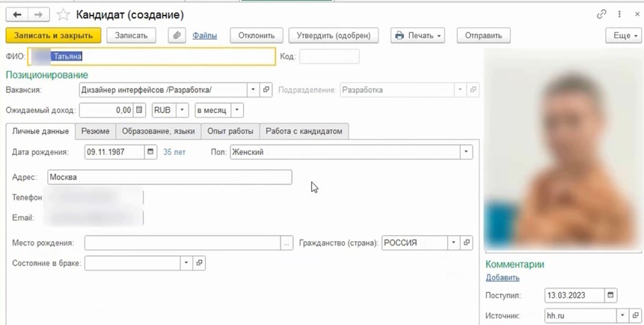Click the Ожидаемый доход amount field
The width and height of the screenshot is (644, 325).
point(106,110)
